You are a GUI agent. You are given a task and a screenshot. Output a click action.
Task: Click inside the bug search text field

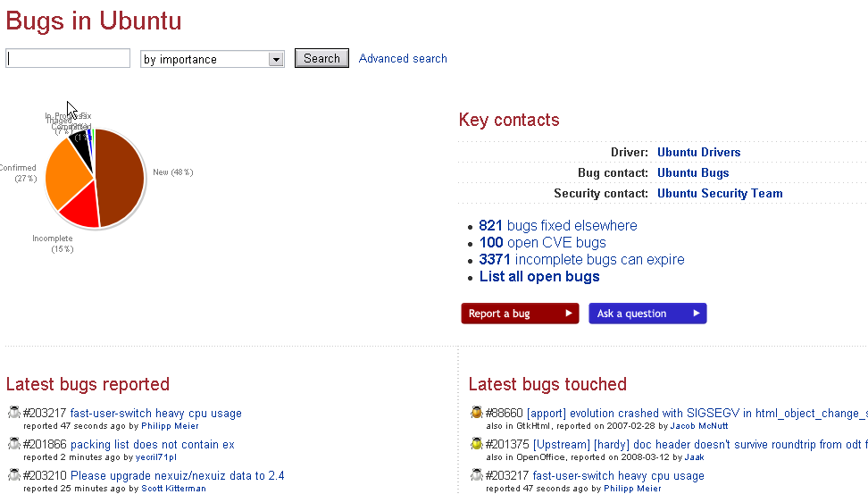68,59
